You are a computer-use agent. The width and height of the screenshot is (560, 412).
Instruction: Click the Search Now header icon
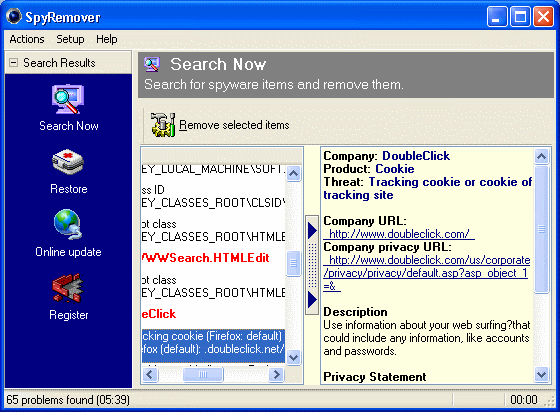click(x=152, y=64)
